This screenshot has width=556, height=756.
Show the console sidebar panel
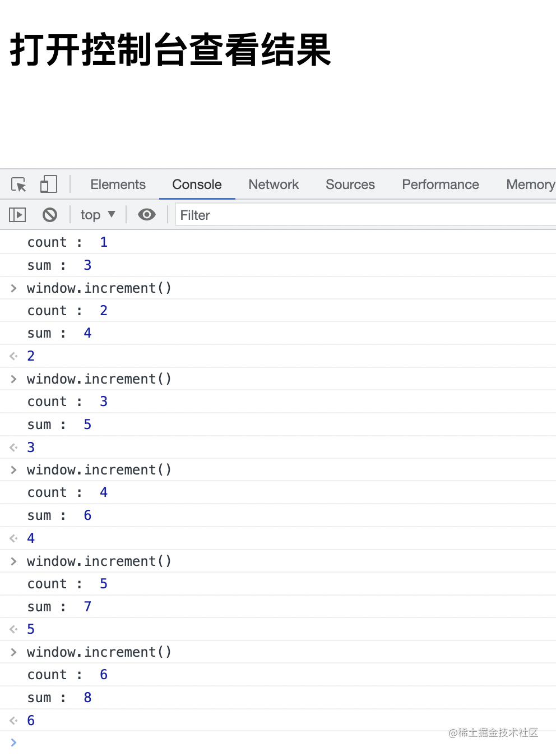click(17, 215)
